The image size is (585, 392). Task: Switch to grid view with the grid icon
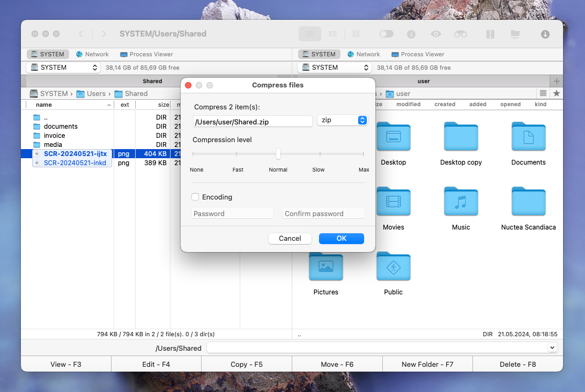pos(356,34)
